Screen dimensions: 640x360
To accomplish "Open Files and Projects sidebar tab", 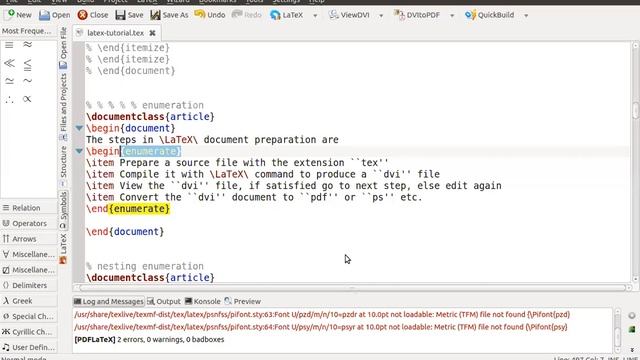I will (x=63, y=107).
